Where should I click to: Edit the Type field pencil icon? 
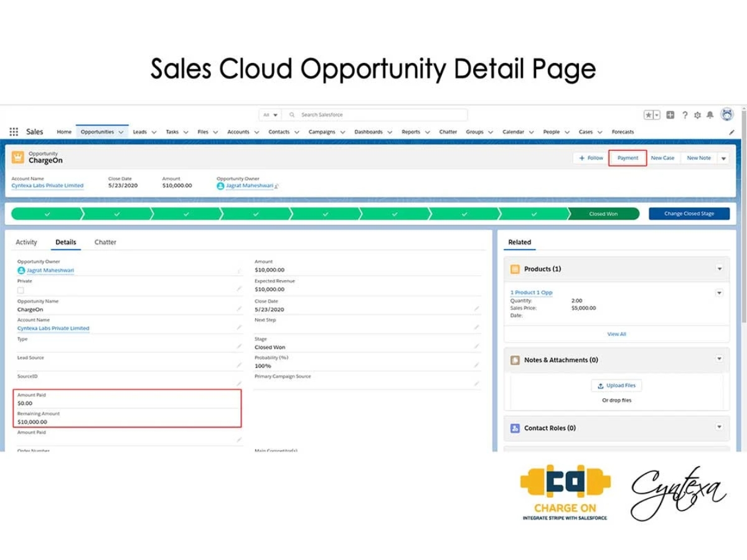(x=239, y=346)
